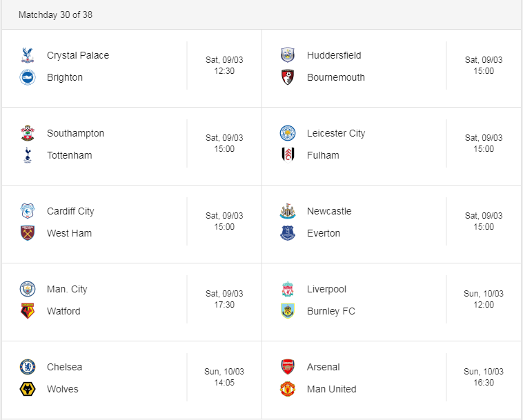
Task: Select the Bournemouth club crest
Action: (288, 77)
